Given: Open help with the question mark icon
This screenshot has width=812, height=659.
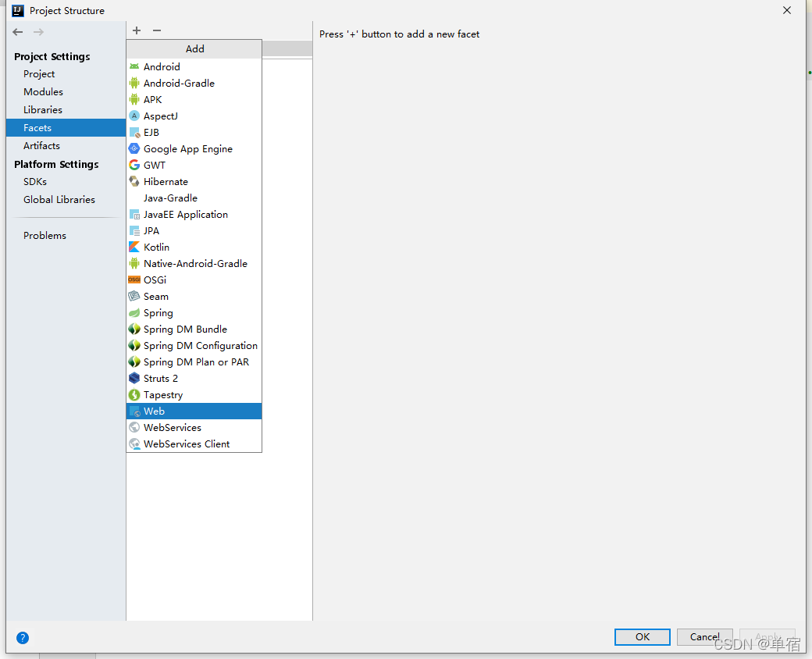Looking at the screenshot, I should [23, 638].
